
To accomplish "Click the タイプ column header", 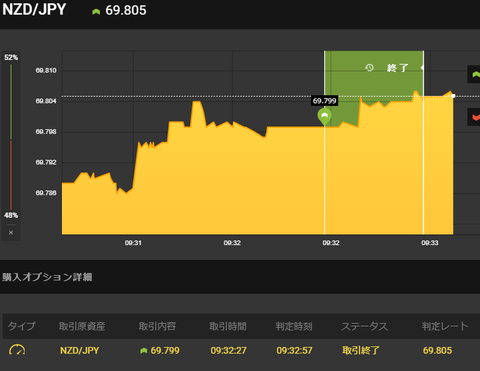I will [21, 326].
